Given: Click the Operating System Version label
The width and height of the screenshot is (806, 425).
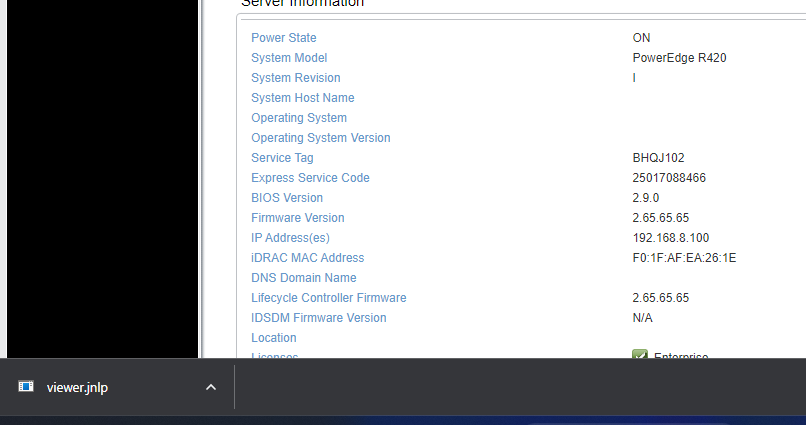Looking at the screenshot, I should (321, 138).
